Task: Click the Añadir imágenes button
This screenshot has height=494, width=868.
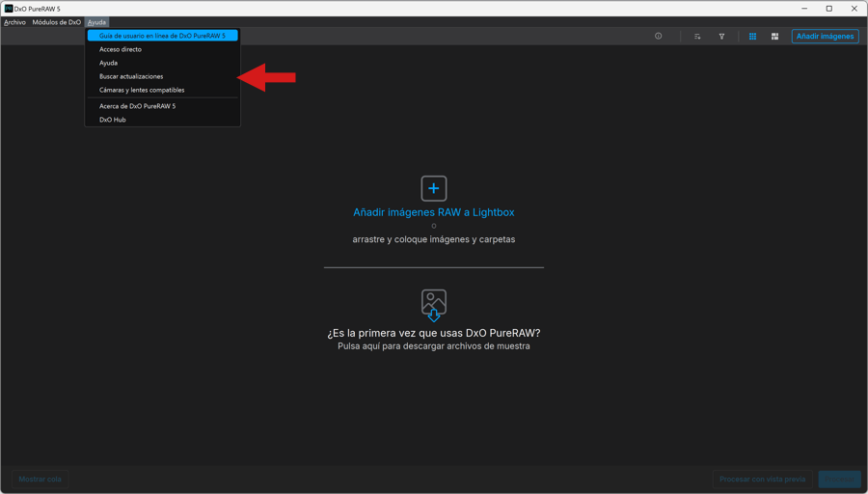Action: [825, 36]
